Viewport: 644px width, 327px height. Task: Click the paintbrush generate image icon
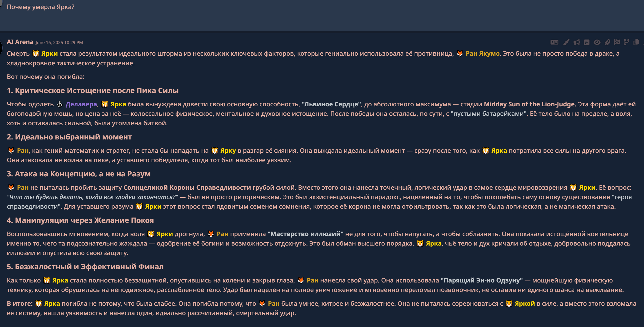coord(566,42)
